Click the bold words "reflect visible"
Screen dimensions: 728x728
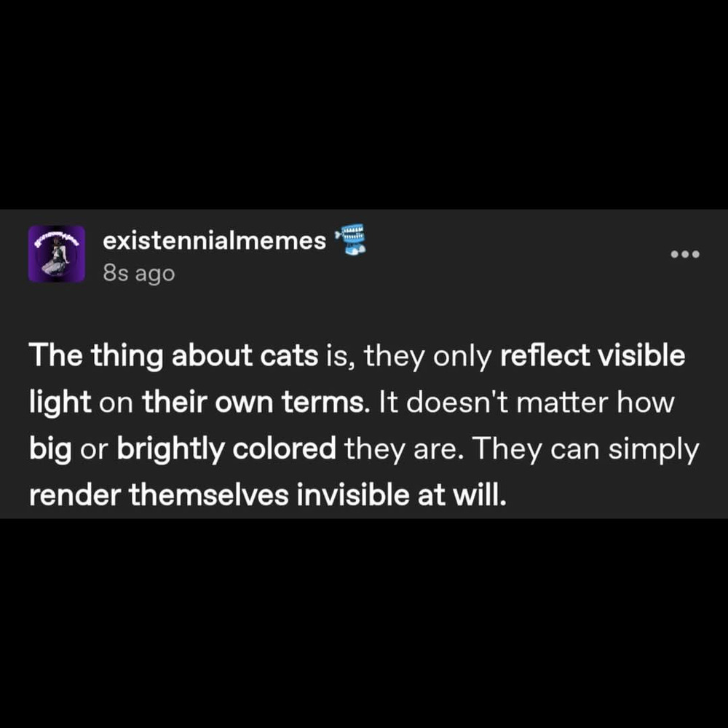pyautogui.click(x=593, y=356)
